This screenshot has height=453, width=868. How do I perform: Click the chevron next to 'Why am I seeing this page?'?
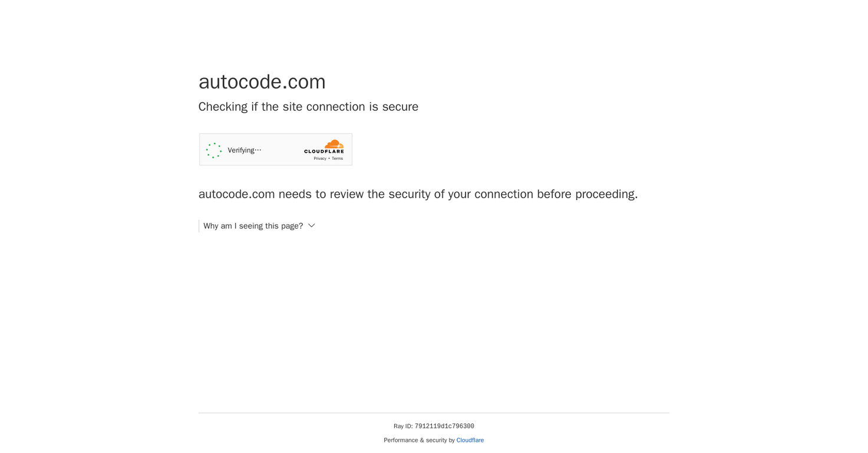coord(311,225)
